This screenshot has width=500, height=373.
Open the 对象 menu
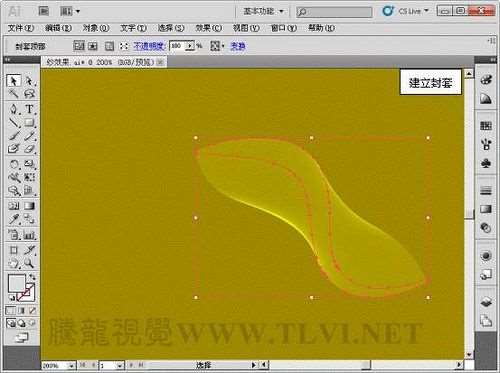point(96,28)
